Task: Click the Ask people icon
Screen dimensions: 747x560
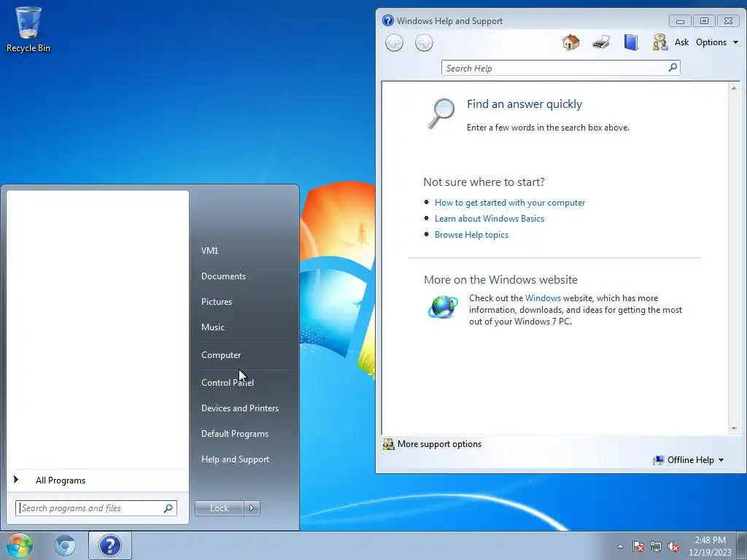Action: pyautogui.click(x=660, y=42)
